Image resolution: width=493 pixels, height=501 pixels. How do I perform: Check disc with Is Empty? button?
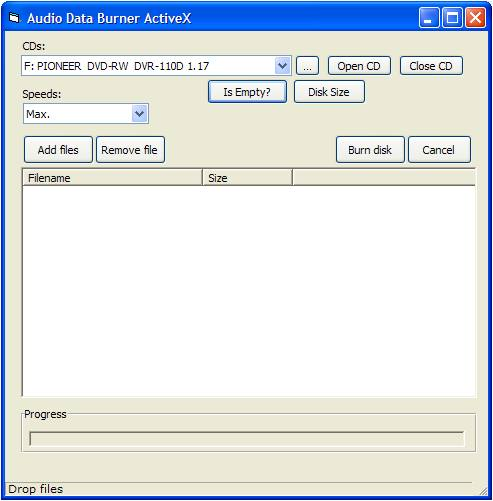[x=247, y=92]
